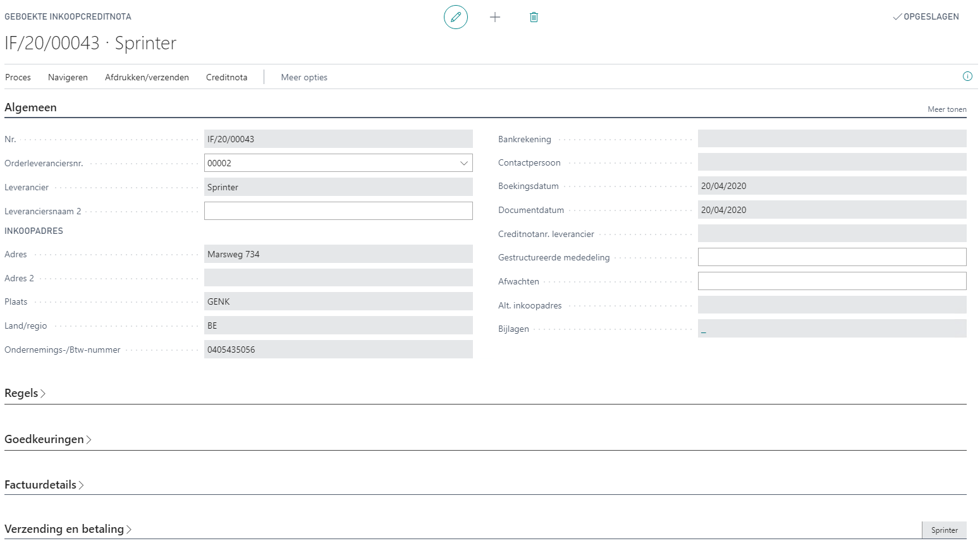Click the plus icon to create new
This screenshot has height=548, width=980.
pyautogui.click(x=495, y=17)
